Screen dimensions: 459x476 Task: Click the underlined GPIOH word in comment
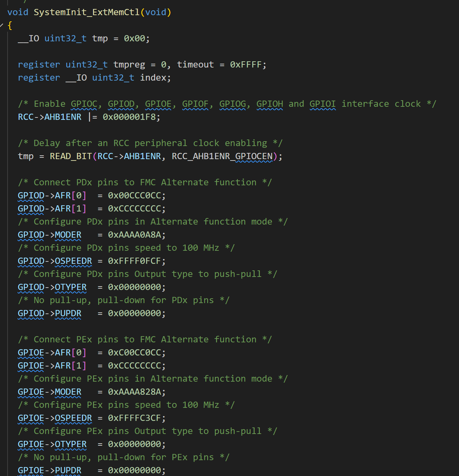[x=269, y=104]
